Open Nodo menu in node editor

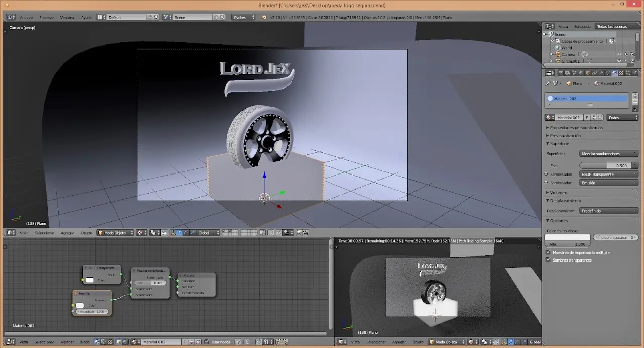click(x=85, y=342)
